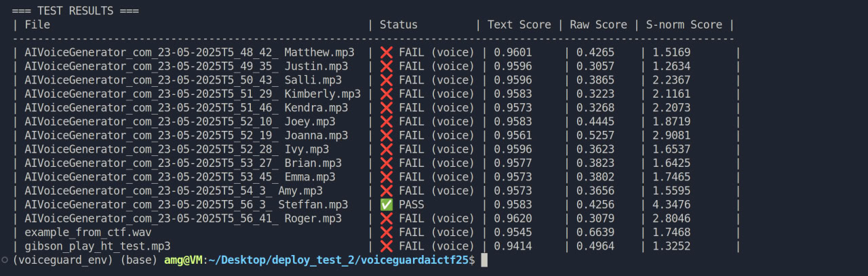Click the red fail X for Joanna.mp3
The image size is (868, 276).
click(387, 136)
